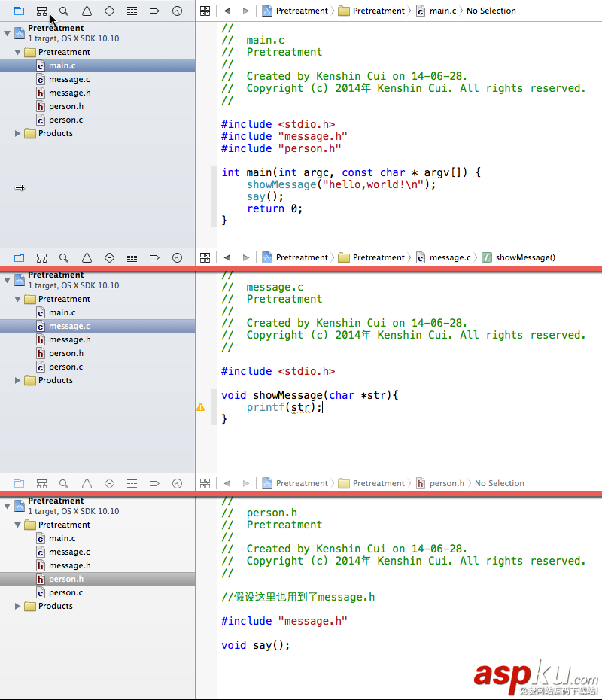Collapse Pretreatment project in top navigator
Screen dimensions: 602x700
7,33
